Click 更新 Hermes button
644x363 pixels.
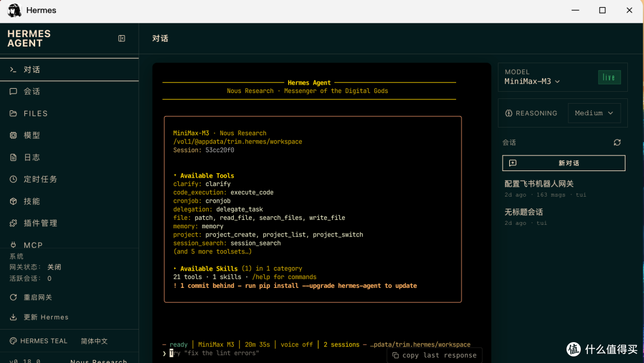(39, 317)
